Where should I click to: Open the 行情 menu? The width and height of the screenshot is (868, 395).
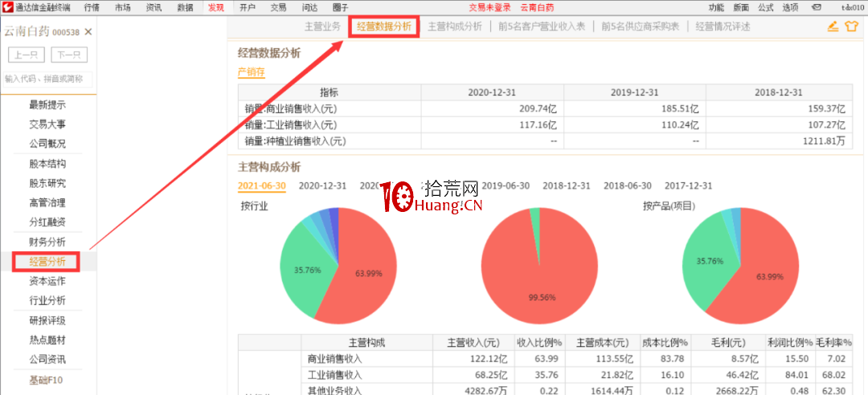pyautogui.click(x=92, y=7)
